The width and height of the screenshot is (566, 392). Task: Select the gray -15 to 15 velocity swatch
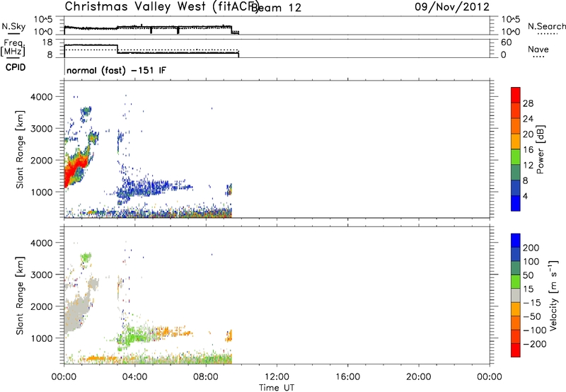(x=516, y=296)
